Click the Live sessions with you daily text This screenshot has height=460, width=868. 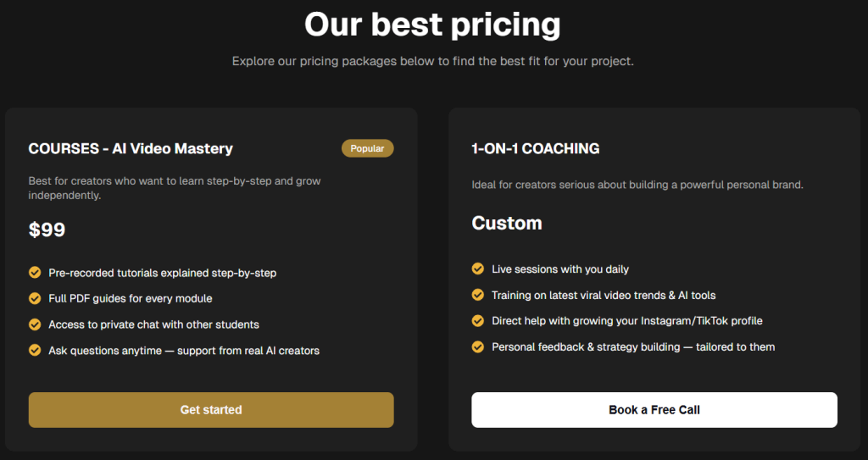(560, 269)
